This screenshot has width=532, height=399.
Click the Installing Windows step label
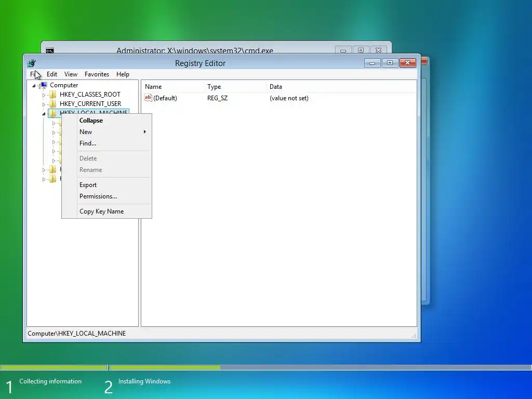click(x=144, y=381)
